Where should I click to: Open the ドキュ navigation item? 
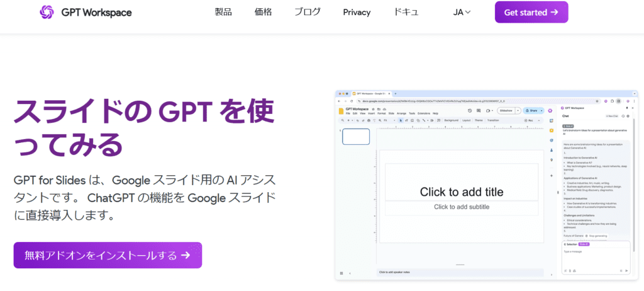pos(406,13)
